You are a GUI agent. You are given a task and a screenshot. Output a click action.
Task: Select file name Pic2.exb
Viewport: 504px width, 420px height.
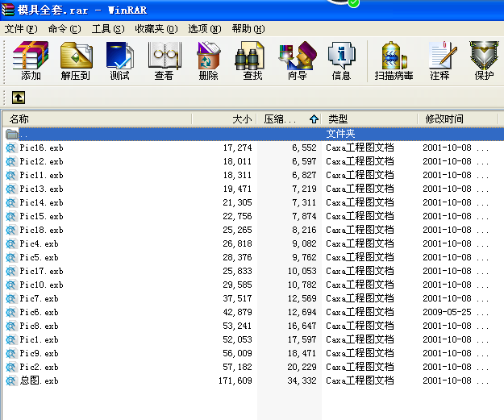pyautogui.click(x=39, y=367)
